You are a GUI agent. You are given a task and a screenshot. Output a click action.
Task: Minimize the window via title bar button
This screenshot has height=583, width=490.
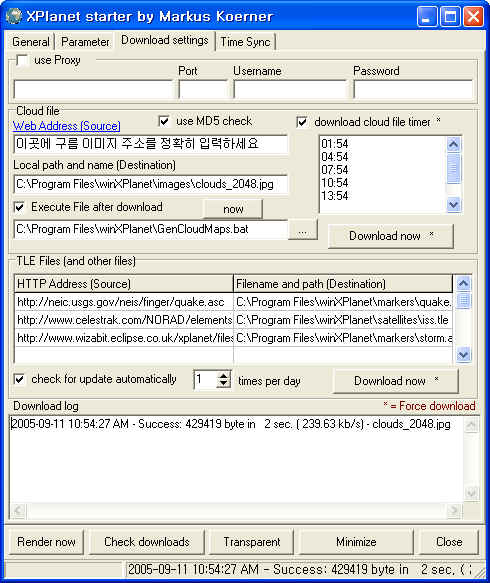pyautogui.click(x=427, y=17)
